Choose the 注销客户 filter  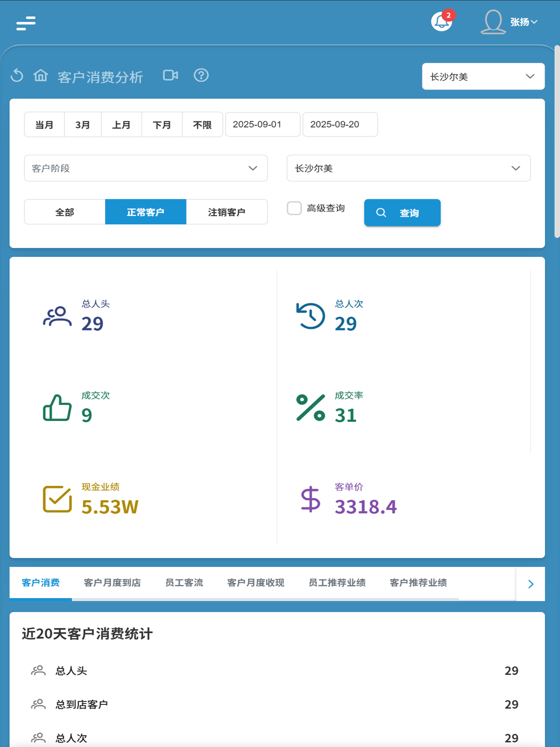click(x=227, y=212)
